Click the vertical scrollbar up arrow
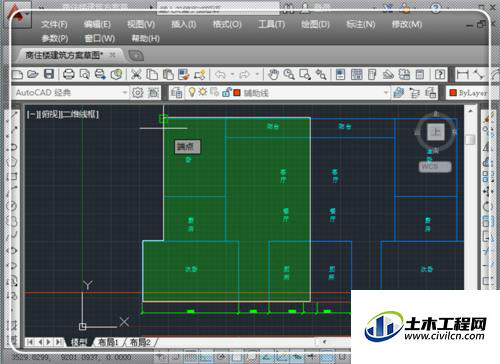This screenshot has height=364, width=500. point(470,110)
